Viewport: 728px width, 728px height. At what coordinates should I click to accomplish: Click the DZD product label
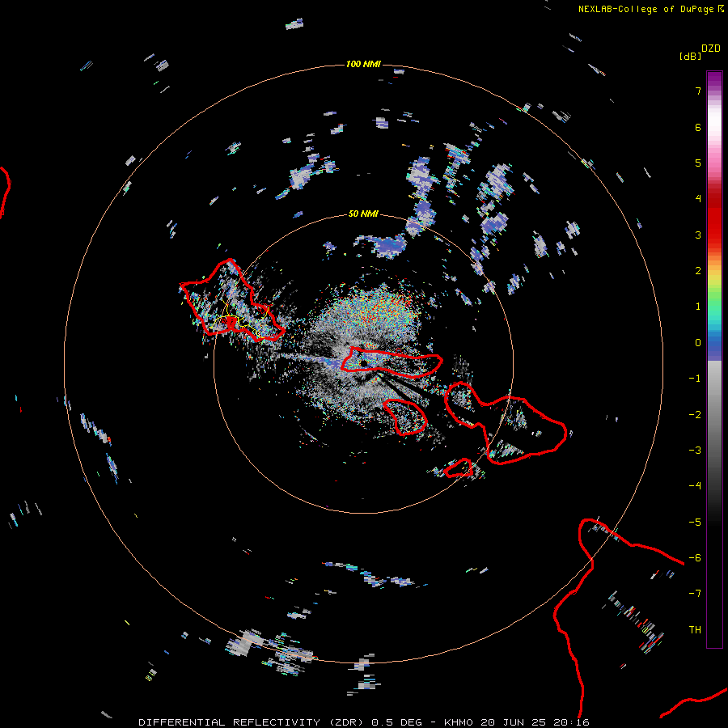(711, 49)
